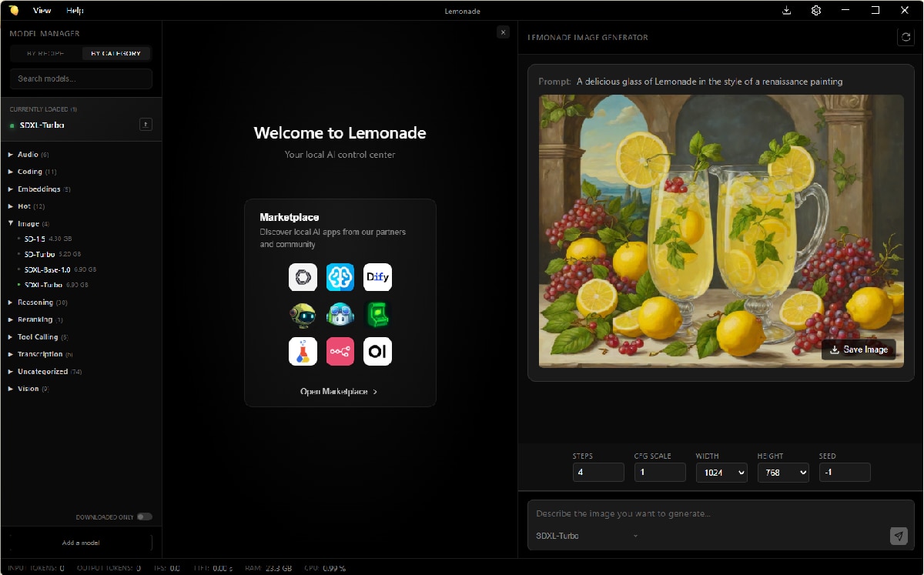Image resolution: width=924 pixels, height=575 pixels.
Task: Open the OI app icon in Marketplace
Action: pyautogui.click(x=377, y=352)
